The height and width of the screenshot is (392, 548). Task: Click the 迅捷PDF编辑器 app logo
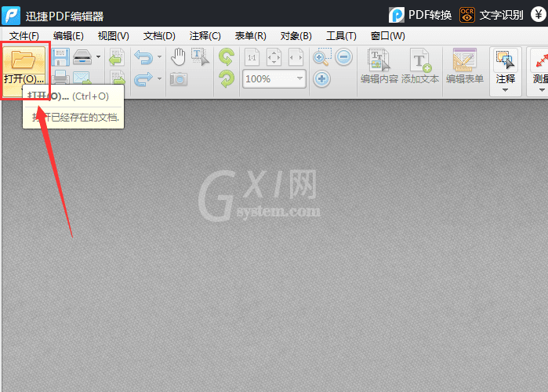pyautogui.click(x=11, y=16)
